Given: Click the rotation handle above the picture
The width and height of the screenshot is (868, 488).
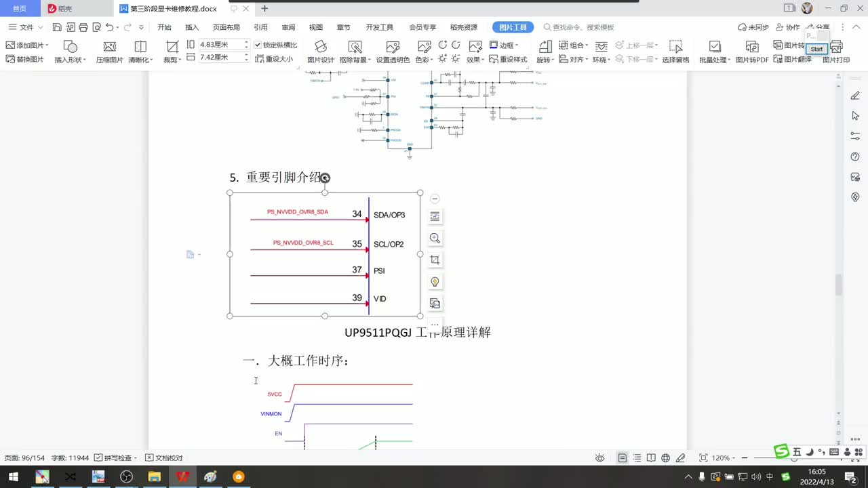Looking at the screenshot, I should pos(325,178).
